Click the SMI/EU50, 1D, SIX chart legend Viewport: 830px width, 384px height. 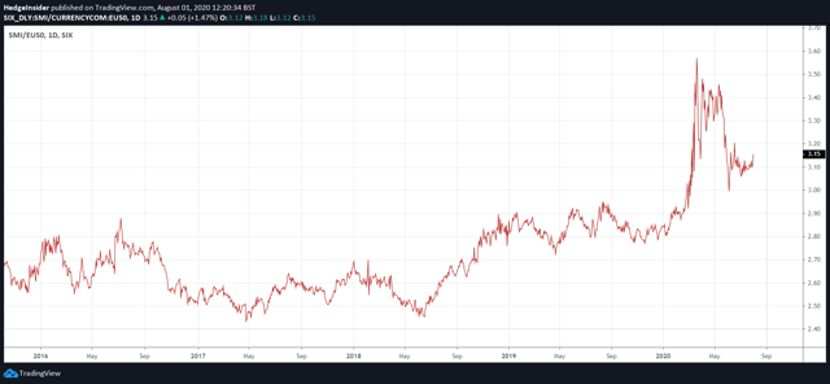click(x=41, y=35)
